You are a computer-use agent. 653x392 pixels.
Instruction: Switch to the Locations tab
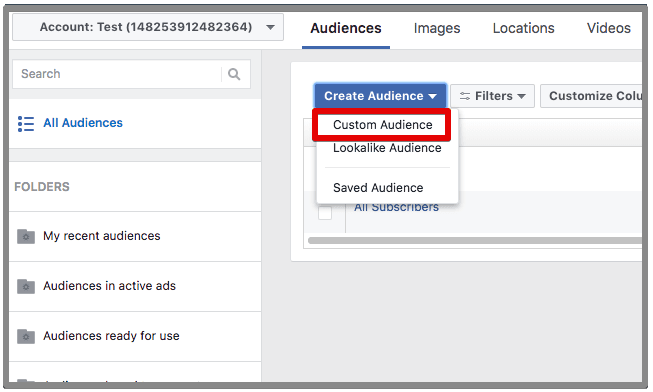point(523,28)
